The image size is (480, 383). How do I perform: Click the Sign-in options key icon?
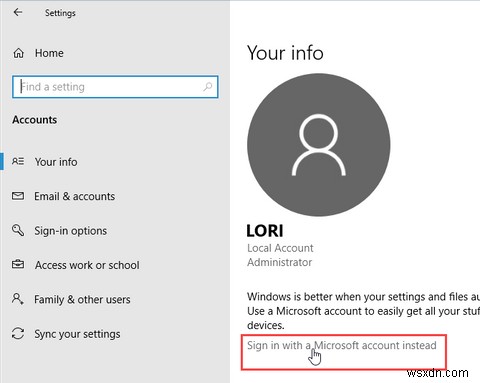[x=18, y=230]
